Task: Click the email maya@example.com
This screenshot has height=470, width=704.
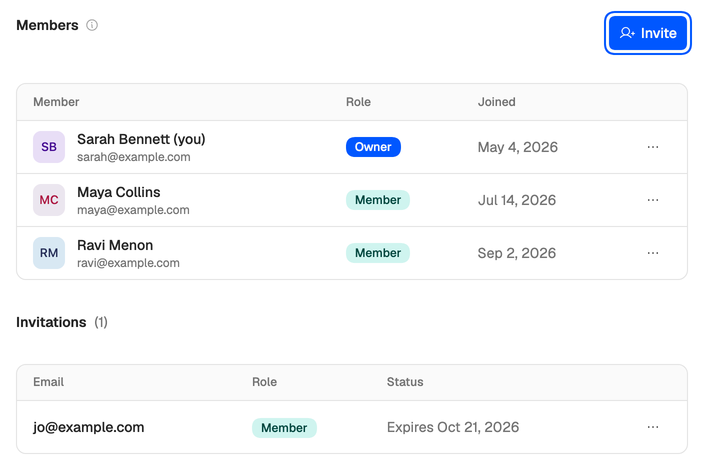Action: pos(133,210)
